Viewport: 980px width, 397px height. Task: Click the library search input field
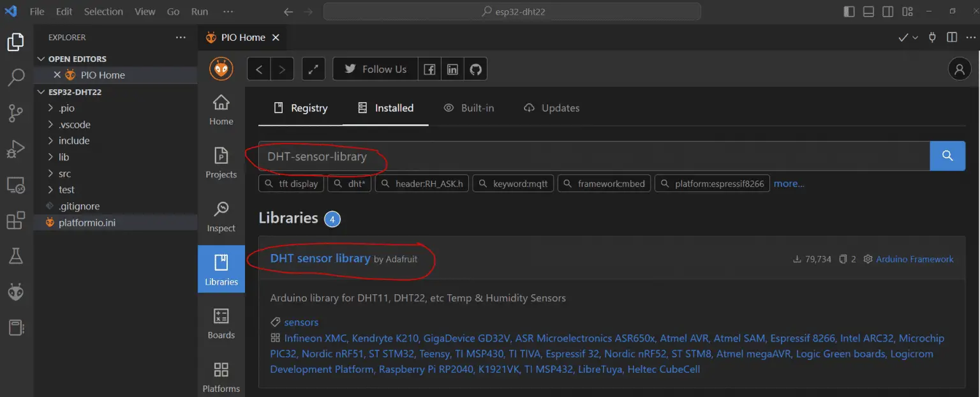(593, 156)
